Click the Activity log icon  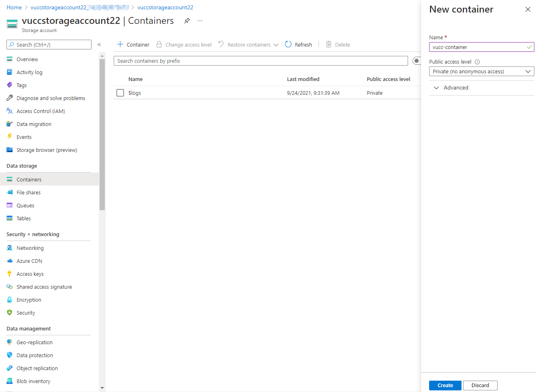[9, 72]
